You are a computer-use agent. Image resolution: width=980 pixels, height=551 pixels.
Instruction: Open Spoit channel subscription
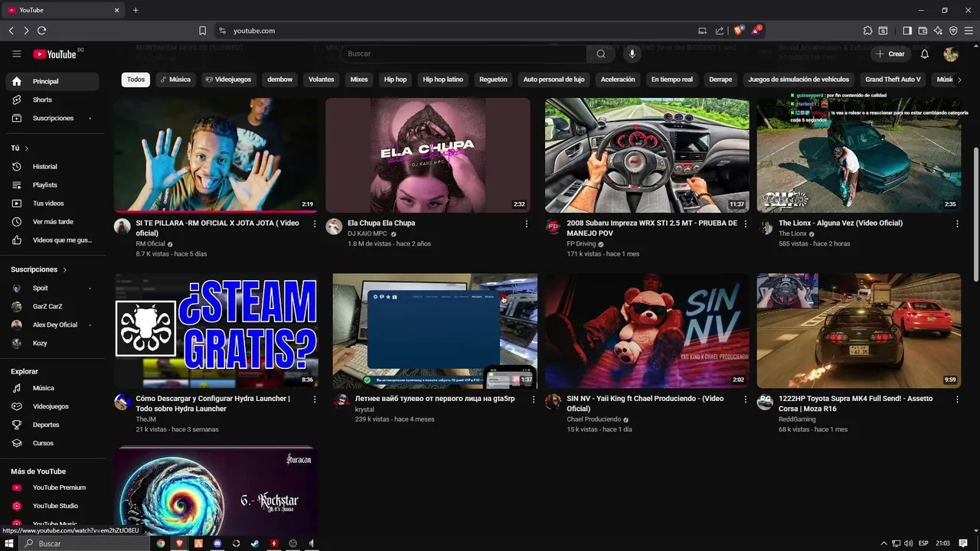(52, 288)
